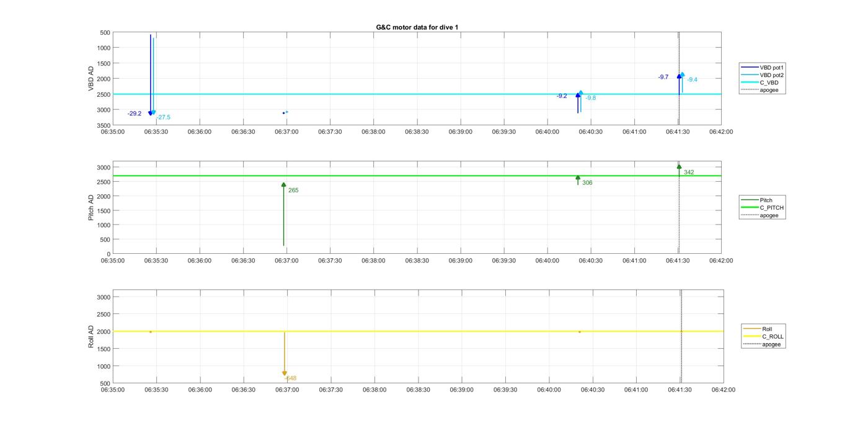Screen dimensions: 868x430
Task: Click the cyan C_VBD horizontal line
Action: (x=417, y=94)
